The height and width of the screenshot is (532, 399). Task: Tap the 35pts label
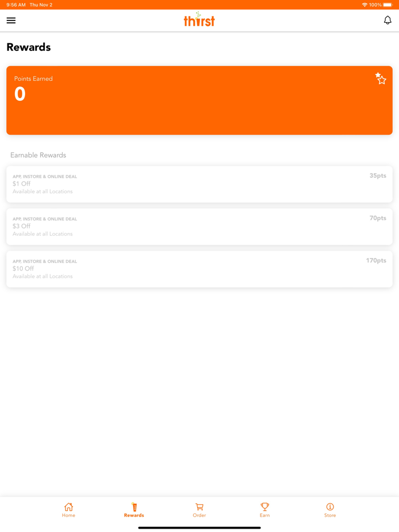[x=377, y=176]
